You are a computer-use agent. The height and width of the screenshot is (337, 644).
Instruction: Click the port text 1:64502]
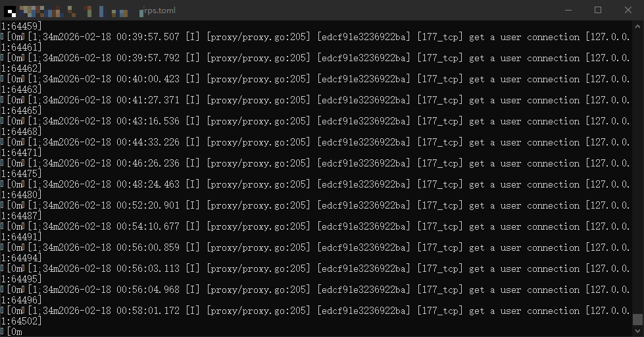pyautogui.click(x=21, y=321)
